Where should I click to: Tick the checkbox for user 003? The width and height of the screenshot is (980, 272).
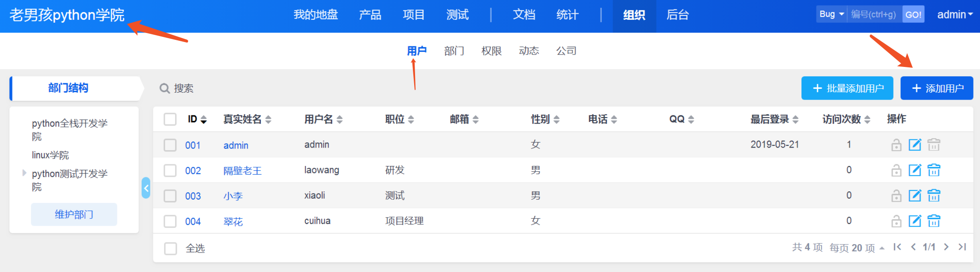[170, 196]
